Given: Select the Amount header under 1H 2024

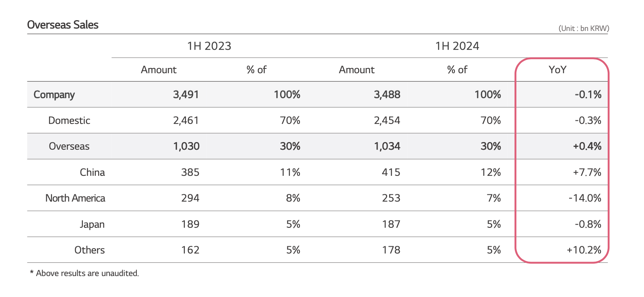Looking at the screenshot, I should click(357, 70).
